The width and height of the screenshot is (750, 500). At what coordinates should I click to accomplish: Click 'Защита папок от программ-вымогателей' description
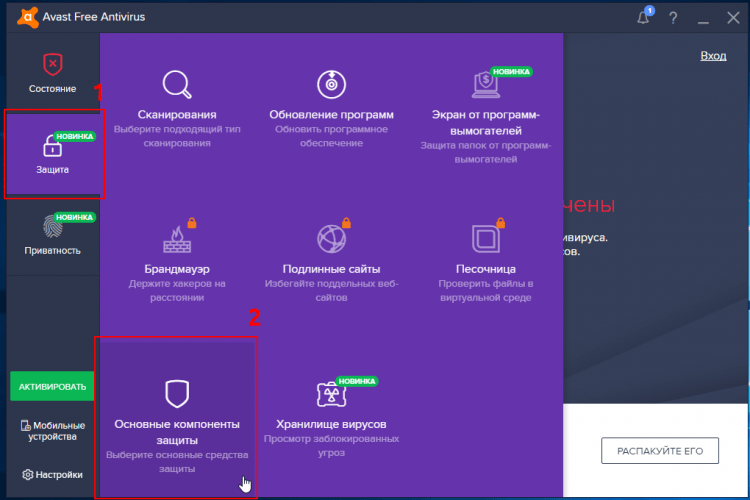(485, 152)
